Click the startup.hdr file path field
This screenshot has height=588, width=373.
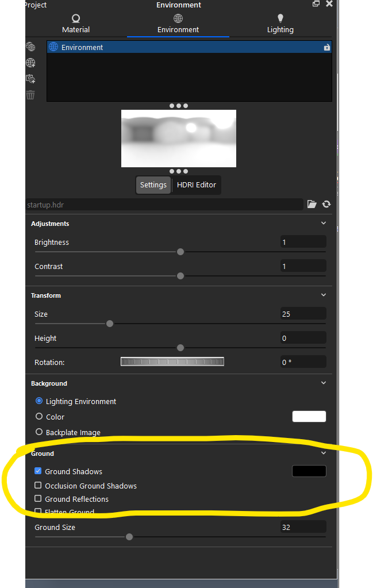(x=164, y=205)
